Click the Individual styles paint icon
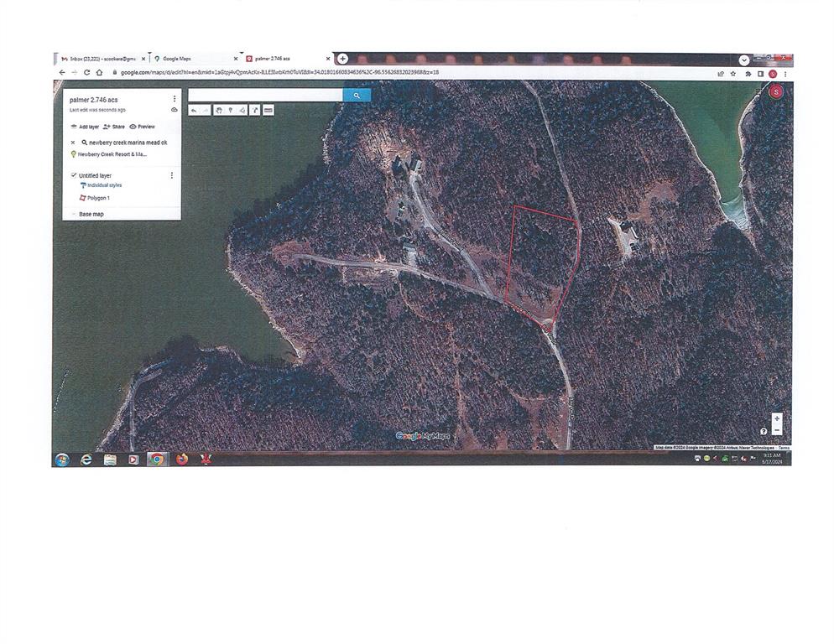 click(83, 185)
